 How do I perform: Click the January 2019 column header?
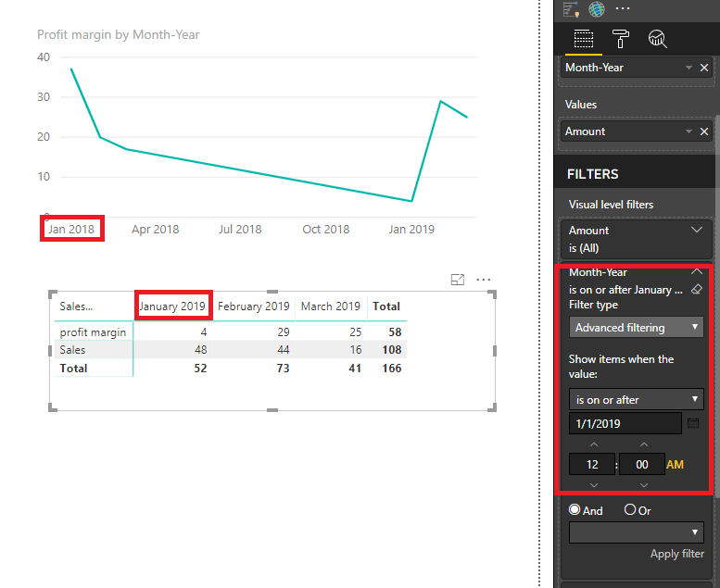[172, 307]
